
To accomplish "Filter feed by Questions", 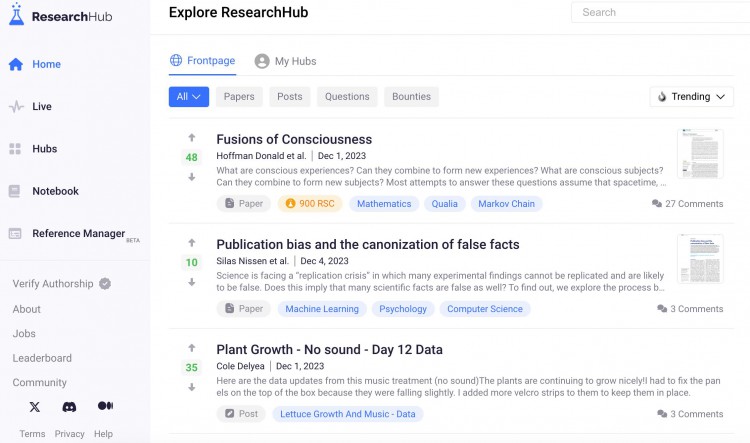I will [x=347, y=97].
